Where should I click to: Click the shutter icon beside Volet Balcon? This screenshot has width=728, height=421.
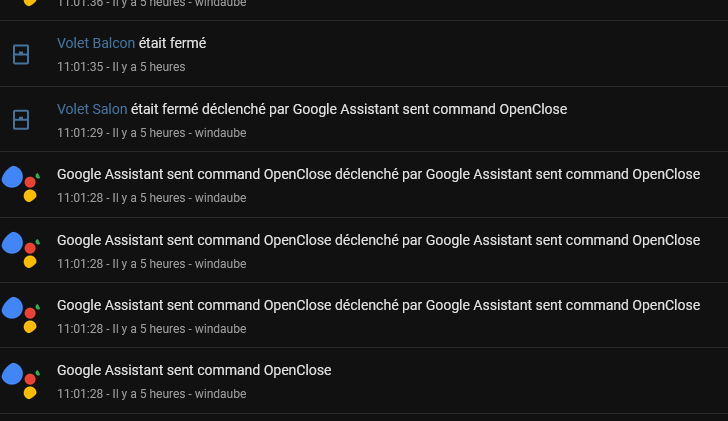point(21,54)
